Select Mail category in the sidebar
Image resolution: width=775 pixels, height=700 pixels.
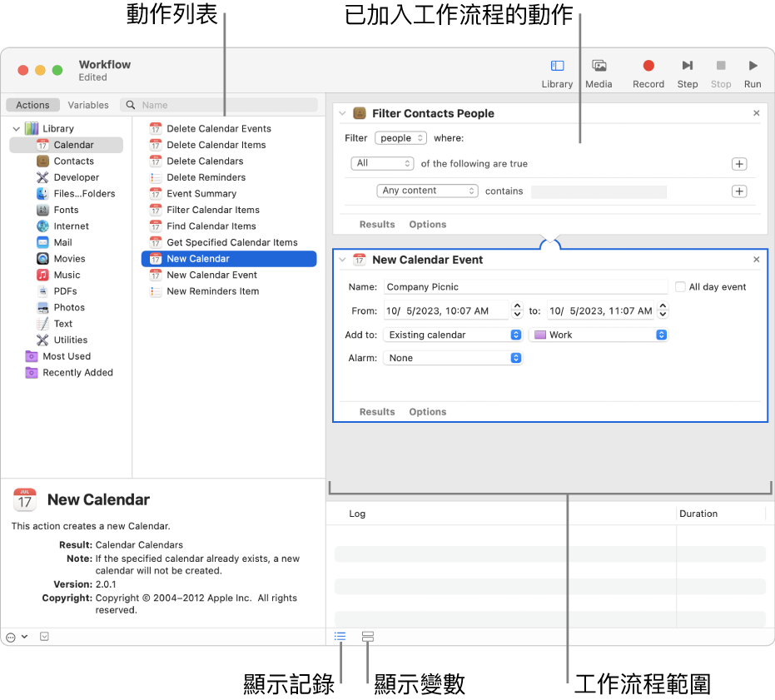click(55, 243)
